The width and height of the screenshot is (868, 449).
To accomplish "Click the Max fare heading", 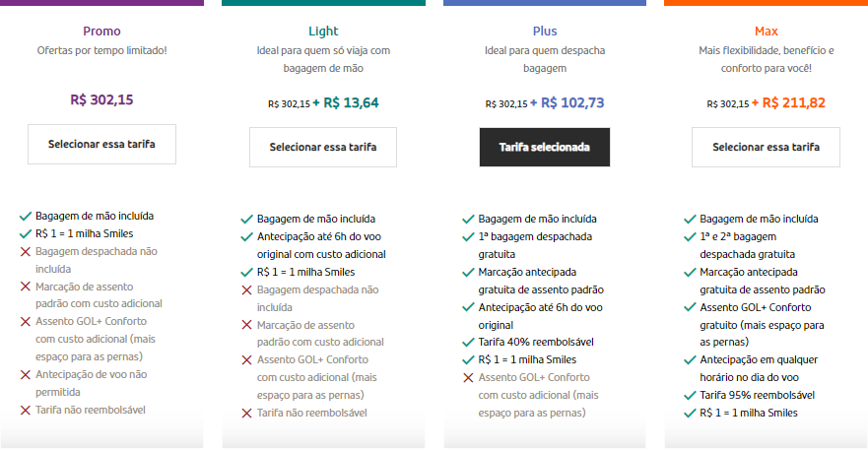I will point(767,32).
